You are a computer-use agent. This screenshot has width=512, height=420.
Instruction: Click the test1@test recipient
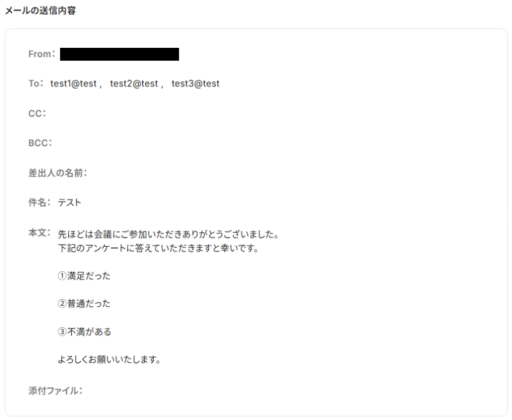[73, 83]
